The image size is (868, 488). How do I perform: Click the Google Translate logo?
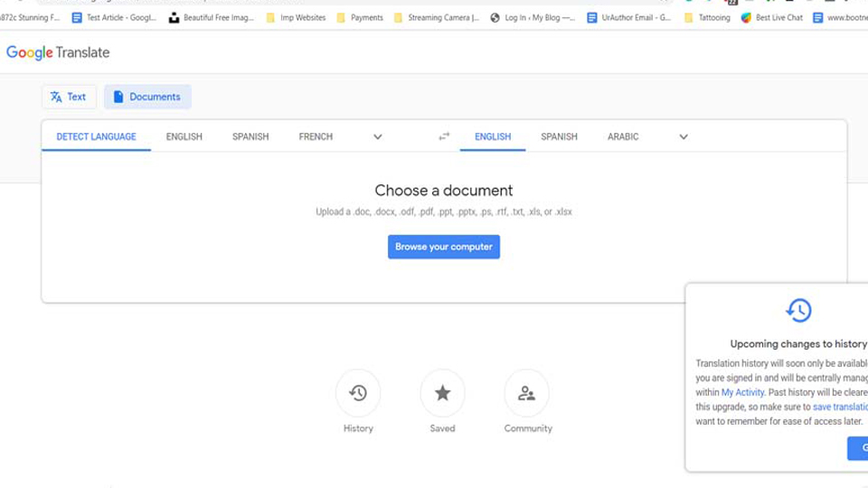coord(58,52)
